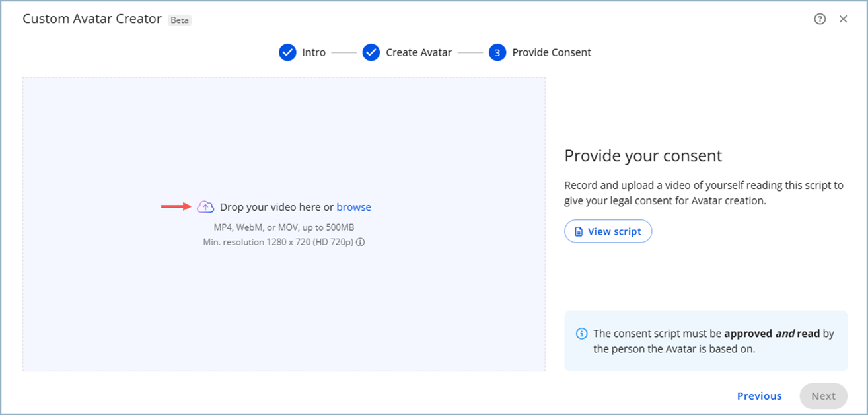The image size is (868, 415).
Task: Go to the Intro step label
Action: tap(314, 52)
